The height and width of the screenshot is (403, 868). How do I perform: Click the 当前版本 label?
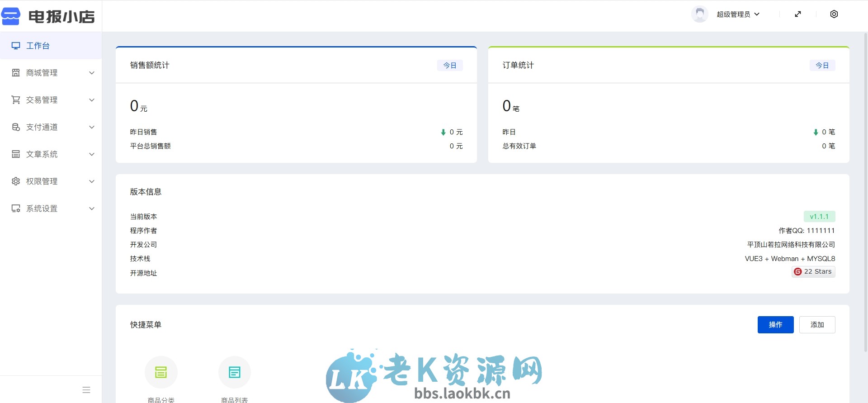tap(144, 217)
